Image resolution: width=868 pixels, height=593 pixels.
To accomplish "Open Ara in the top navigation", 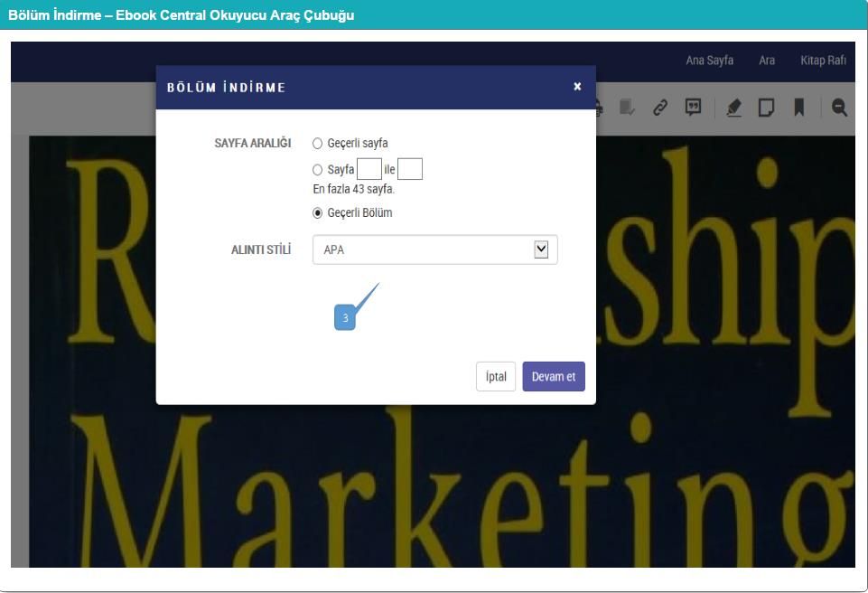I will coord(767,61).
